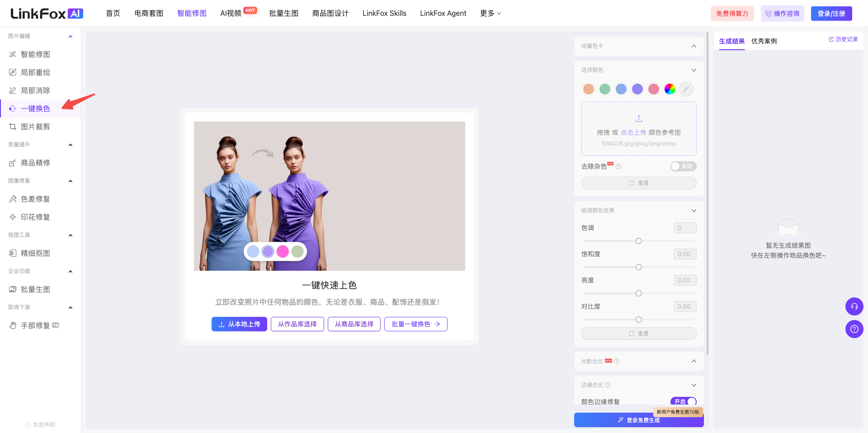This screenshot has width=868, height=433.
Task: Click the 免责声明 info icon
Action: [x=28, y=425]
